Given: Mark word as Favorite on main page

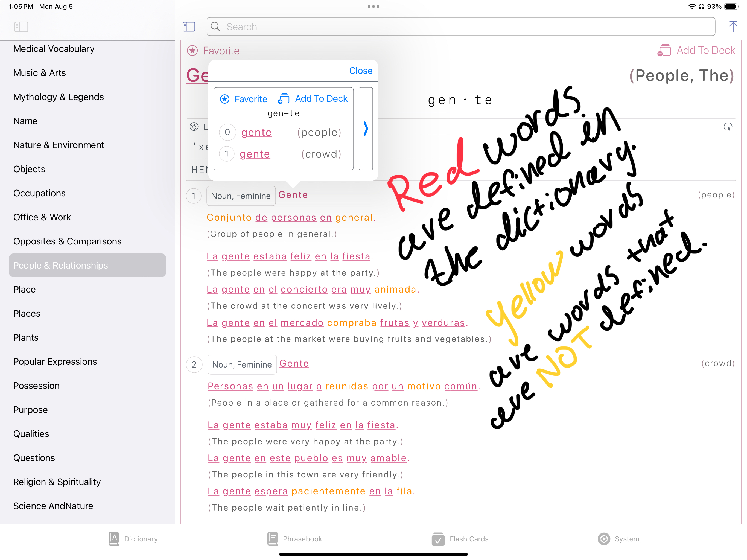Looking at the screenshot, I should click(192, 51).
